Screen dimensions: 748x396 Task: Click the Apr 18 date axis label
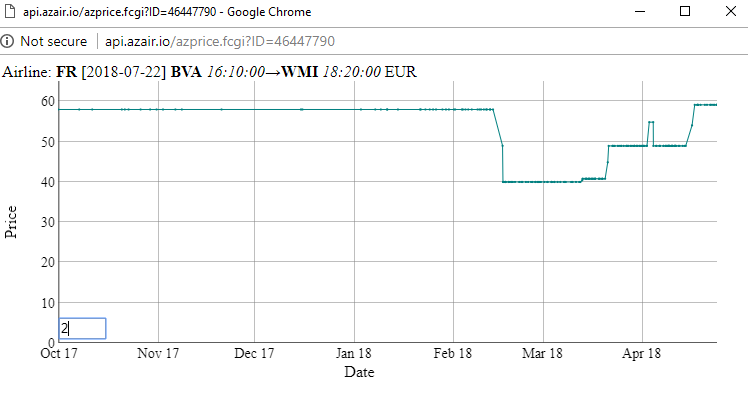pyautogui.click(x=642, y=354)
